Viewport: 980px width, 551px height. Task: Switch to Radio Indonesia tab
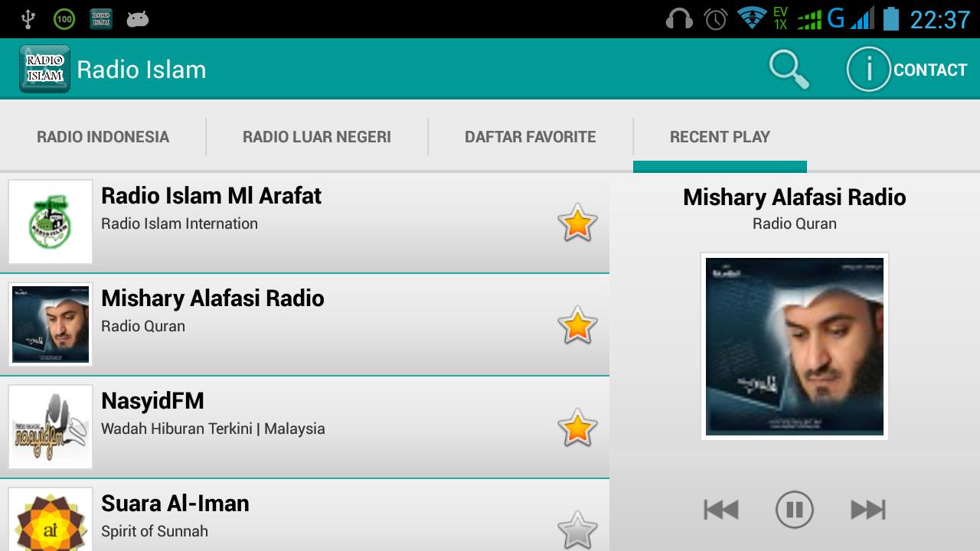[103, 137]
